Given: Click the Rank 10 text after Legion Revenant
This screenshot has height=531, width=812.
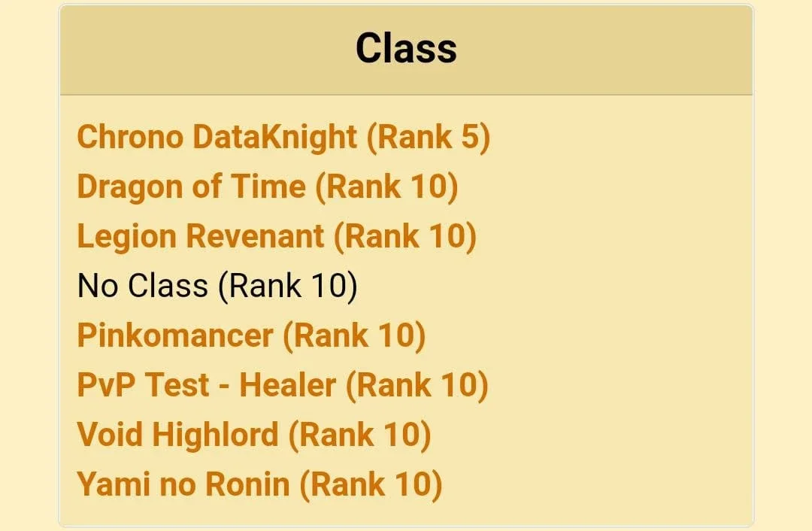Looking at the screenshot, I should click(x=405, y=236).
